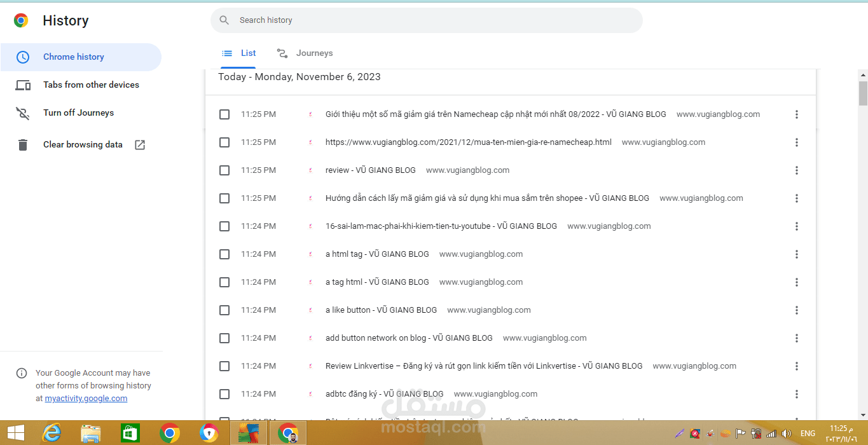Click the Search history field
The width and height of the screenshot is (868, 445).
[427, 20]
